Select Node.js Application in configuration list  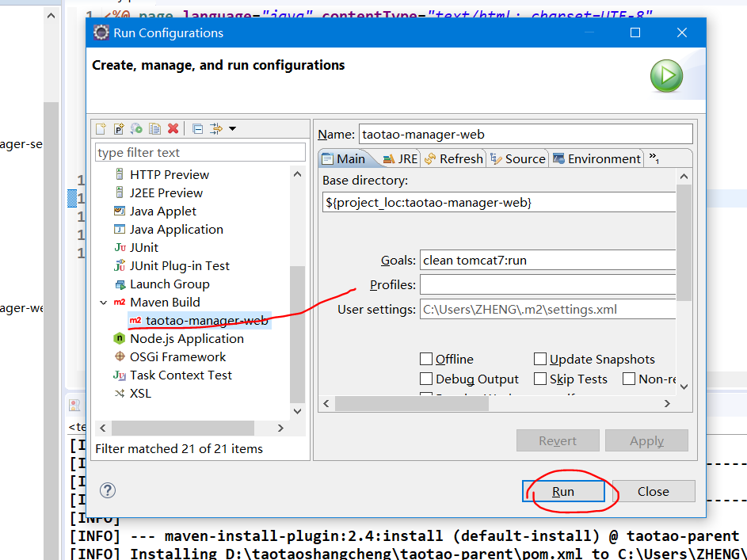tap(187, 338)
